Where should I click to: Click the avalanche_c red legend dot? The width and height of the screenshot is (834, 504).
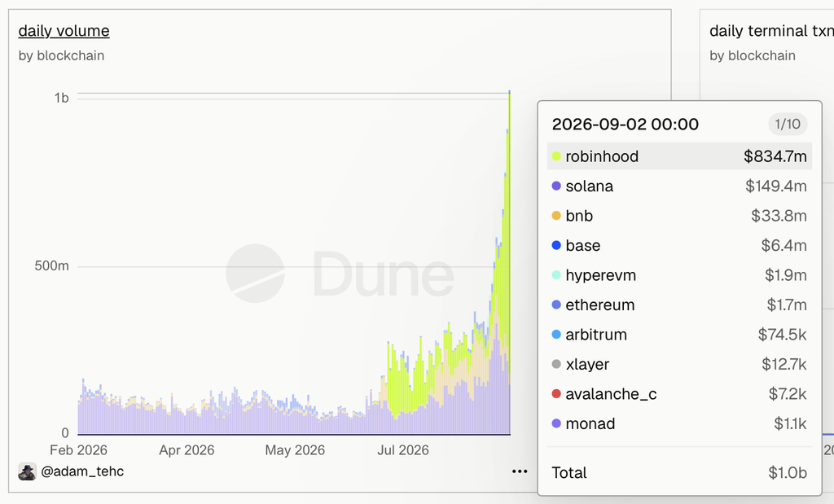coord(556,394)
